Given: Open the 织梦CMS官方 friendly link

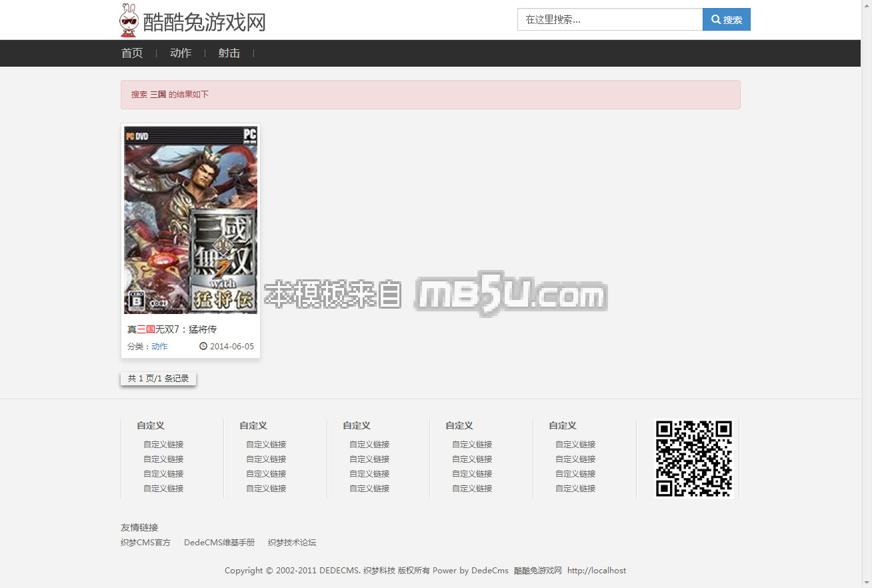Looking at the screenshot, I should 145,543.
